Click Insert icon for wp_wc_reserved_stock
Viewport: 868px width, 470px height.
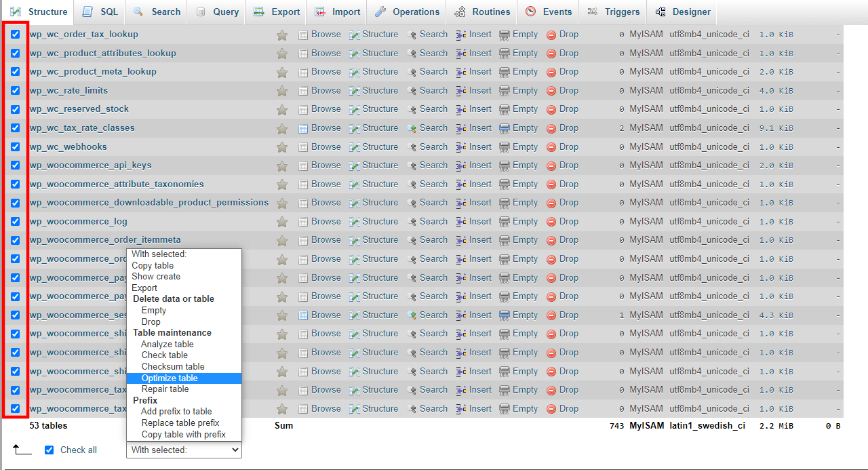[x=461, y=109]
